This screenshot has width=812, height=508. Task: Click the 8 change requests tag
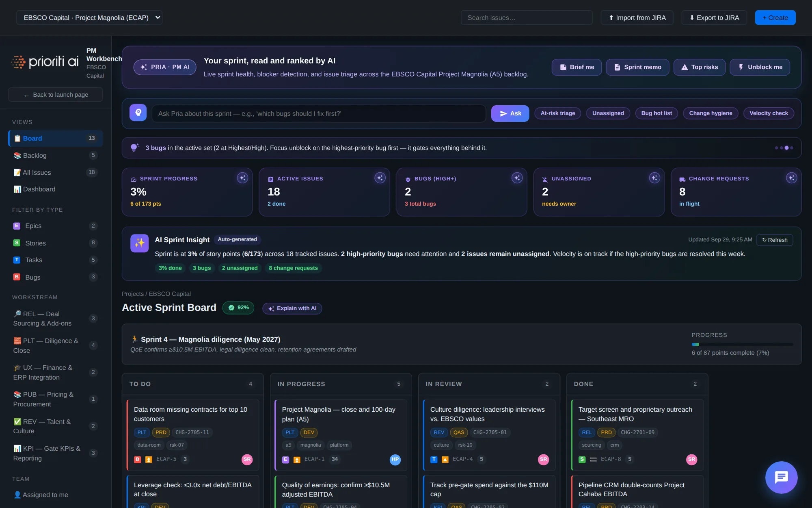(x=293, y=268)
